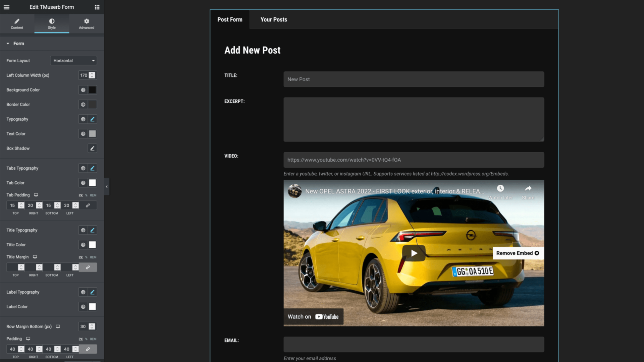Image resolution: width=644 pixels, height=362 pixels.
Task: Click globe icon next to Background Color
Action: [83, 90]
